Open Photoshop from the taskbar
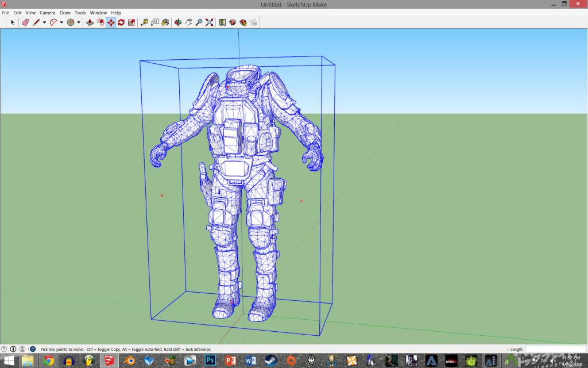588x368 pixels. click(x=210, y=361)
